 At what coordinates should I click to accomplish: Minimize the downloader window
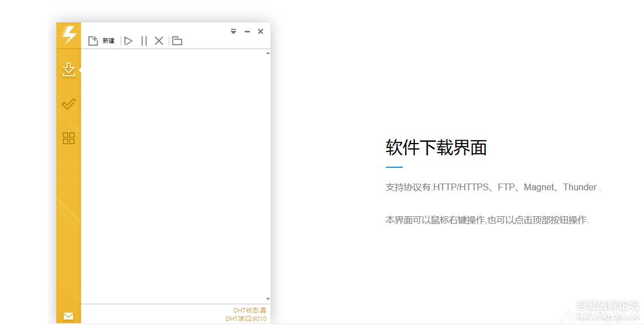[247, 32]
